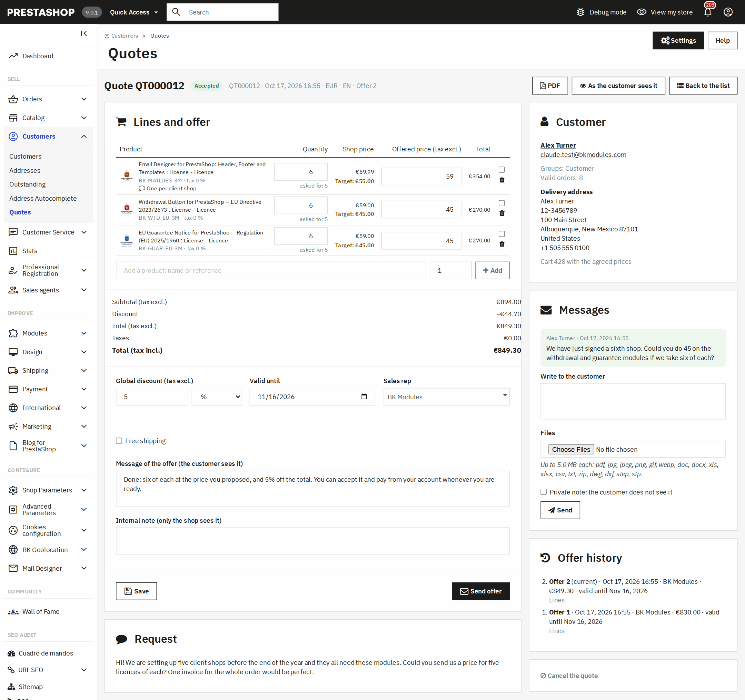Viewport: 745px width, 700px height.
Task: Click the Cuadro de mandos gauge icon
Action: pyautogui.click(x=12, y=653)
